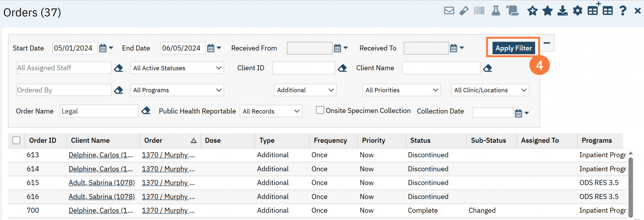The height and width of the screenshot is (220, 644).
Task: Click the barcode icon in top toolbar
Action: point(479,11)
